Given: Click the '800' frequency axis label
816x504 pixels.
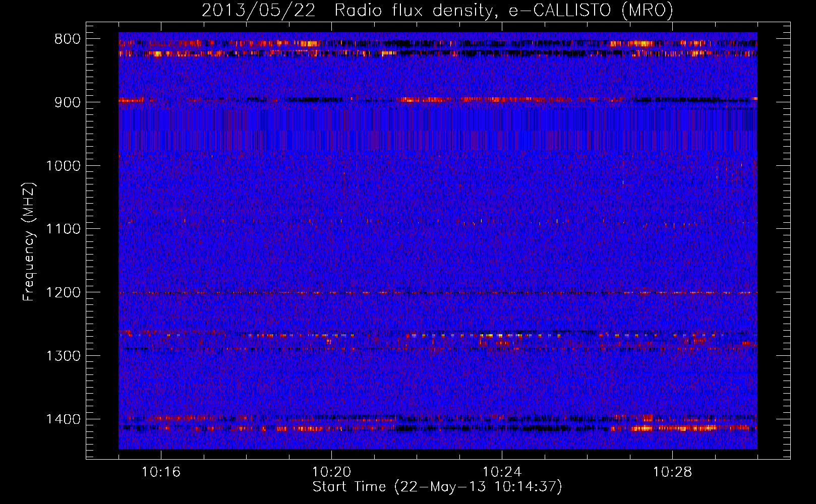Looking at the screenshot, I should pyautogui.click(x=68, y=39).
